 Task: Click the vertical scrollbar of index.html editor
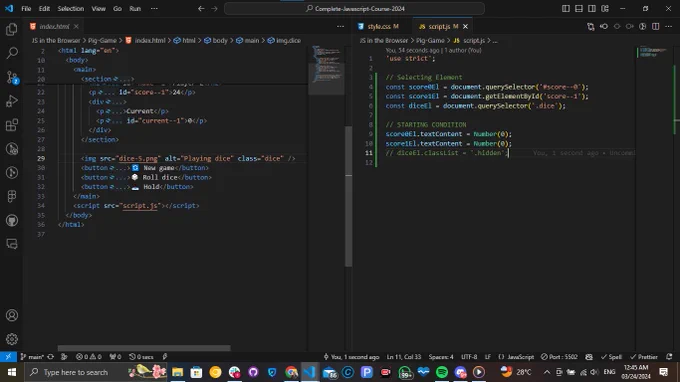point(349,196)
